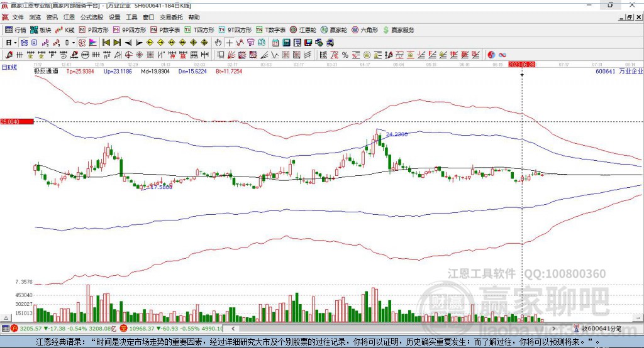644x348 pixels.
Task: Open the 江恩 menu
Action: [69, 17]
